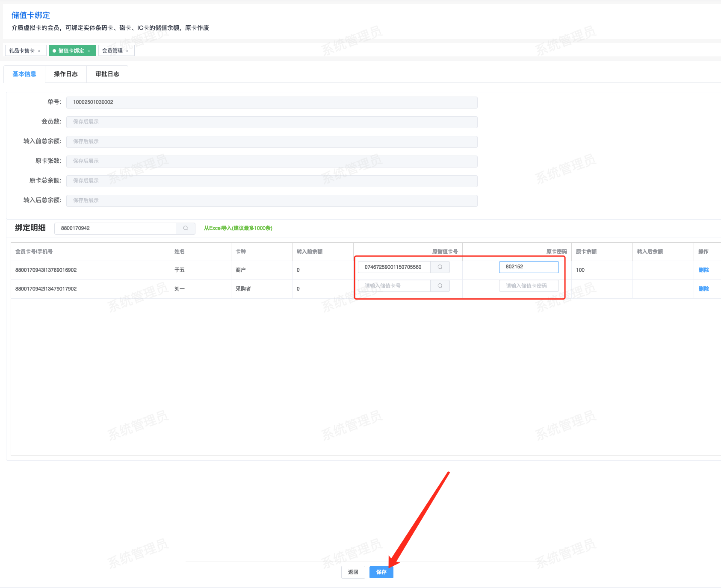Switch to the 操作日志 tab
Viewport: 721px width, 588px height.
(66, 74)
